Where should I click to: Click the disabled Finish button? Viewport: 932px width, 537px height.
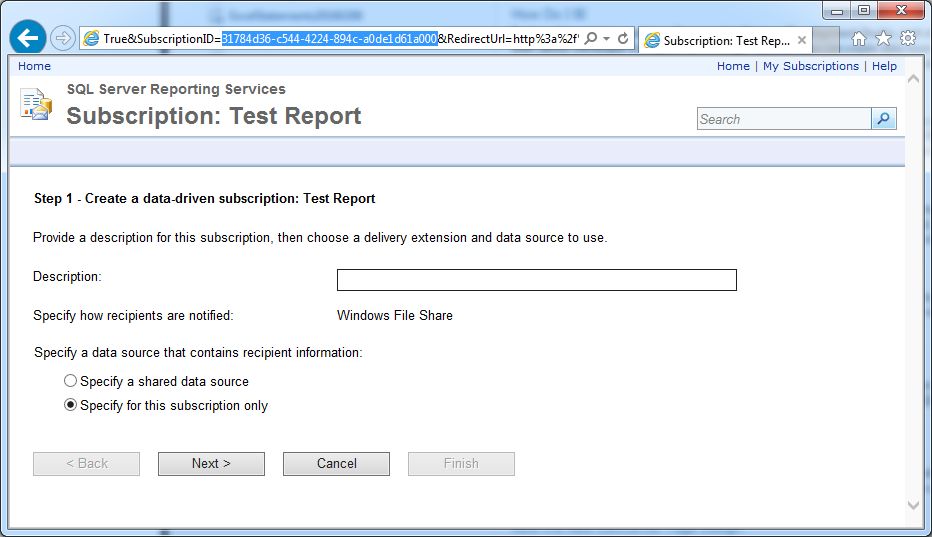point(461,464)
